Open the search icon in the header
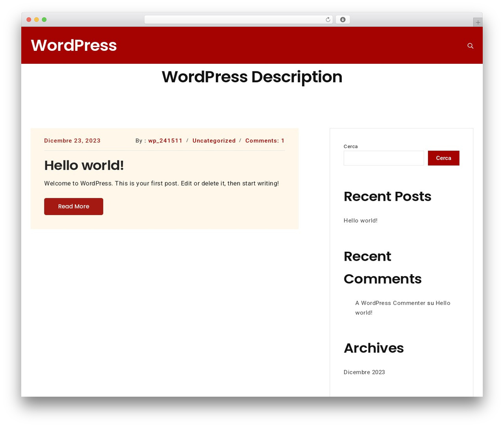The image size is (504, 427). click(x=470, y=46)
